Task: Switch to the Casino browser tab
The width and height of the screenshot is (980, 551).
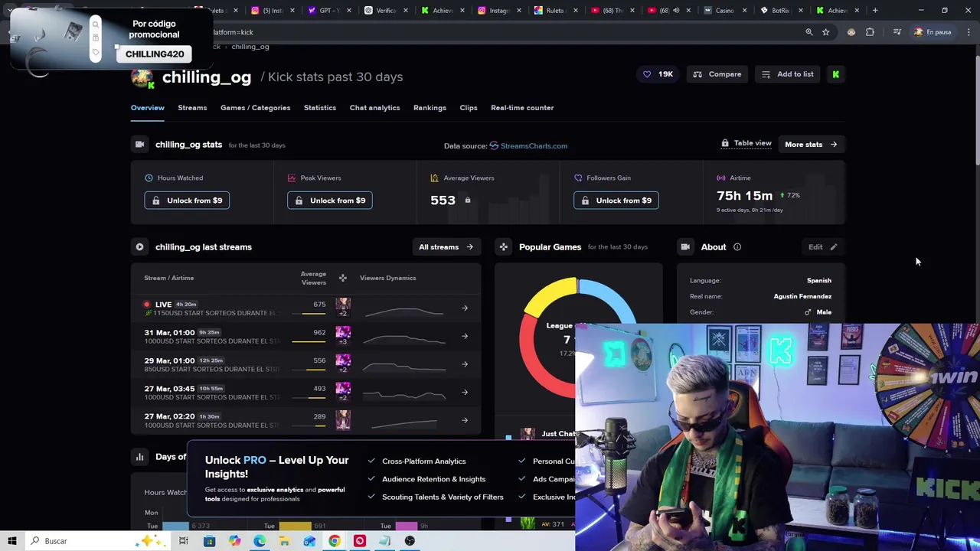Action: point(724,11)
